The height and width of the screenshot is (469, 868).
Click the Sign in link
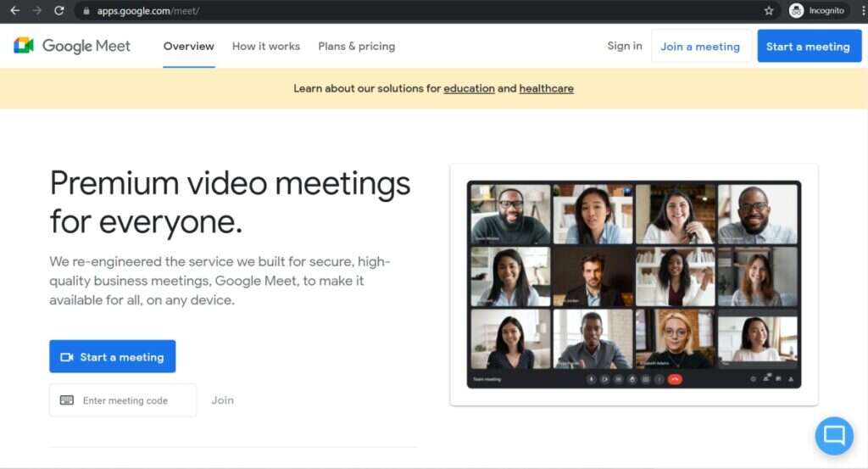[x=625, y=46]
